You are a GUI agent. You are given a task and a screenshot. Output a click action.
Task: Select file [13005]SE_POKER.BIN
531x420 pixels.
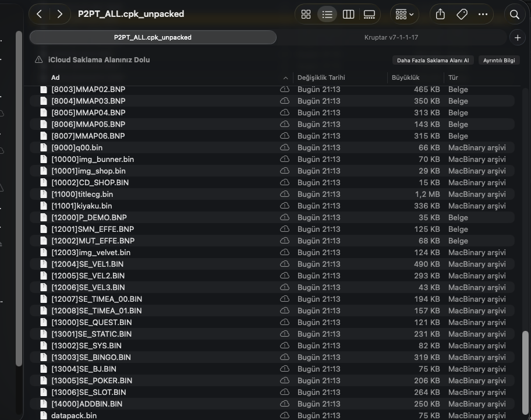pyautogui.click(x=272, y=380)
